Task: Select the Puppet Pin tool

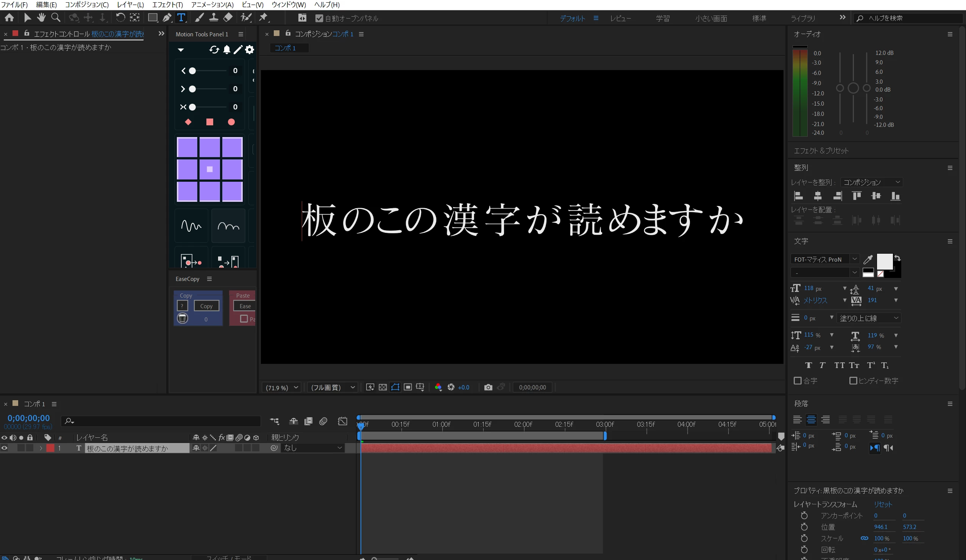Action: coord(263,18)
